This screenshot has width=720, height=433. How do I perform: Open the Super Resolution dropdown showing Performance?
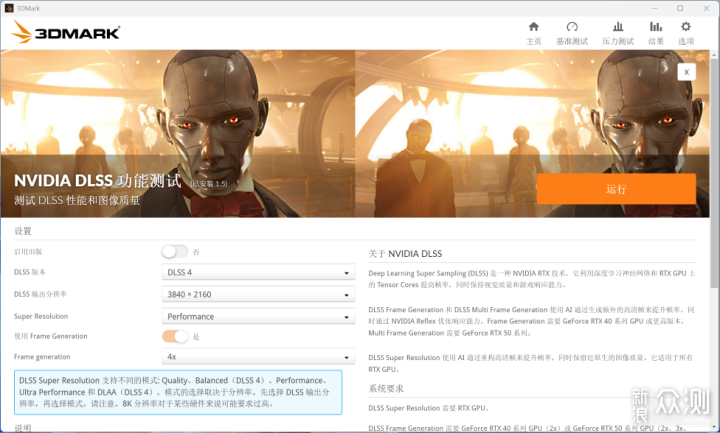258,316
